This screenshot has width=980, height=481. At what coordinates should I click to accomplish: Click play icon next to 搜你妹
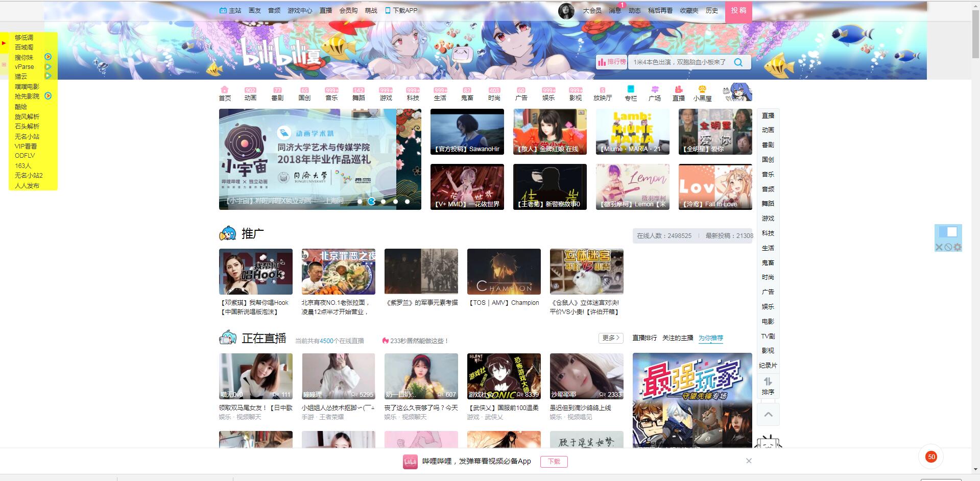(x=48, y=57)
